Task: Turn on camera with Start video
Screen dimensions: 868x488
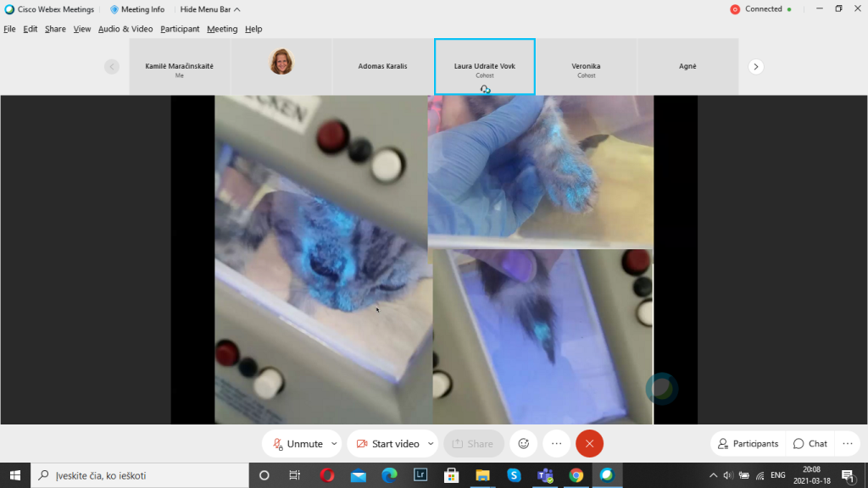Action: (x=387, y=444)
